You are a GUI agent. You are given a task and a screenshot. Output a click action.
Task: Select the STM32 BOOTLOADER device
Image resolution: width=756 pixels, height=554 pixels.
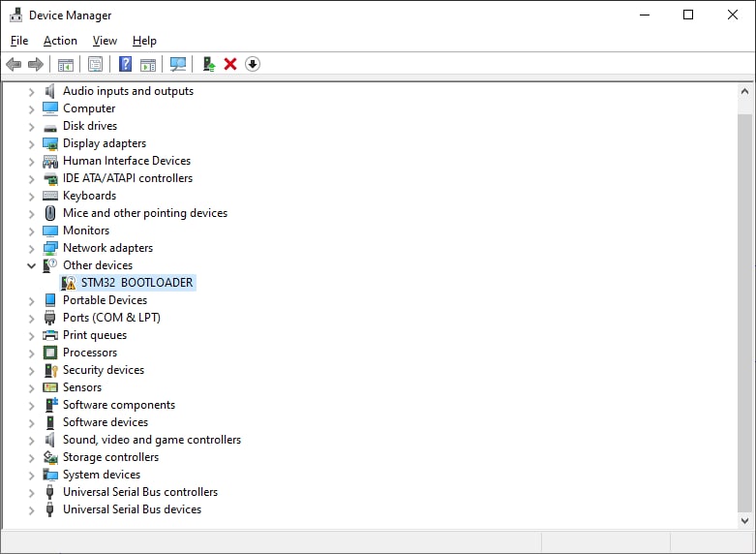[136, 283]
